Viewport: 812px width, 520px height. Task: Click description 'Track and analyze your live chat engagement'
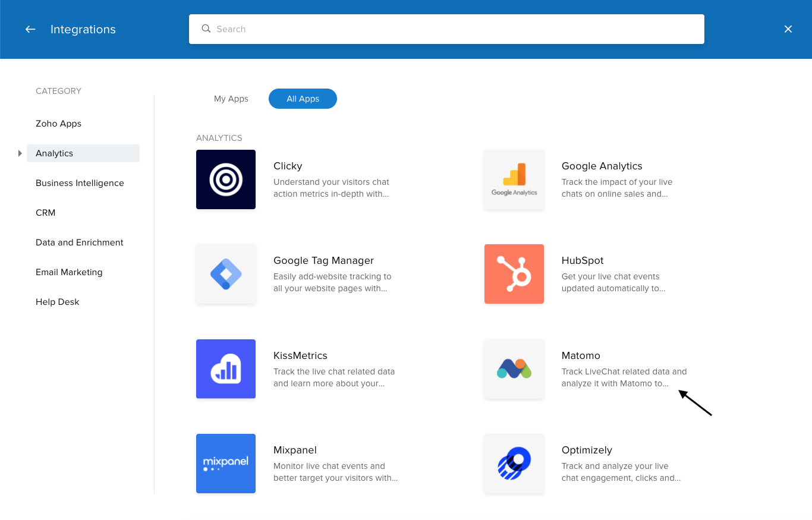(621, 472)
